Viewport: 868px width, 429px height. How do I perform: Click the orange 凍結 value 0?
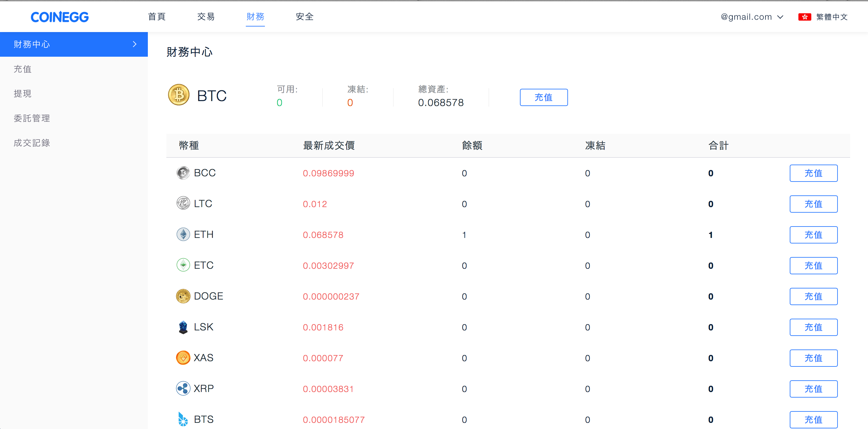click(350, 103)
